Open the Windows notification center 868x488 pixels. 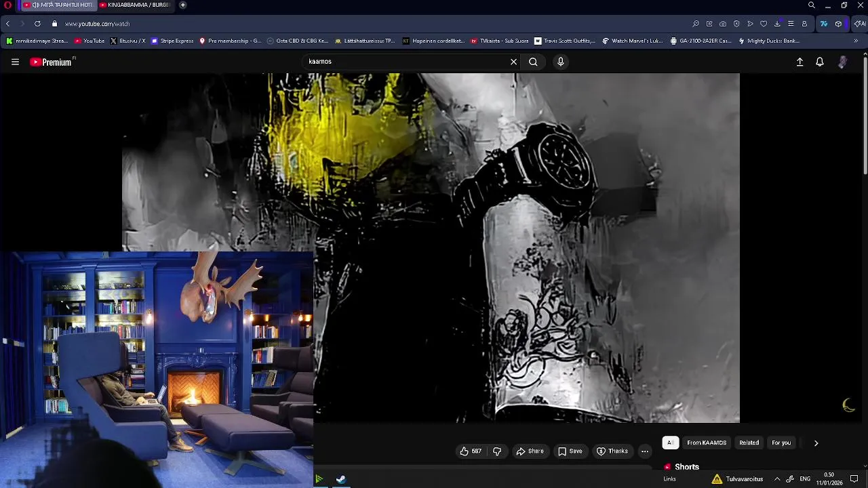(854, 479)
